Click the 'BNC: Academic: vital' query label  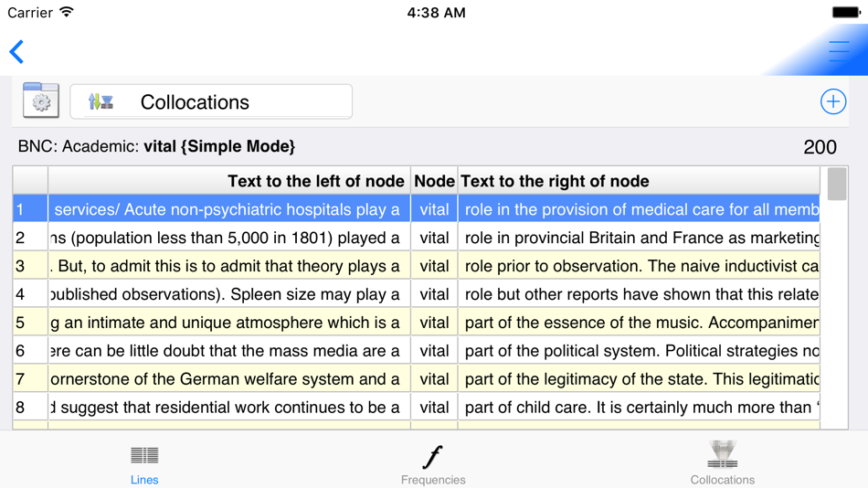point(156,146)
